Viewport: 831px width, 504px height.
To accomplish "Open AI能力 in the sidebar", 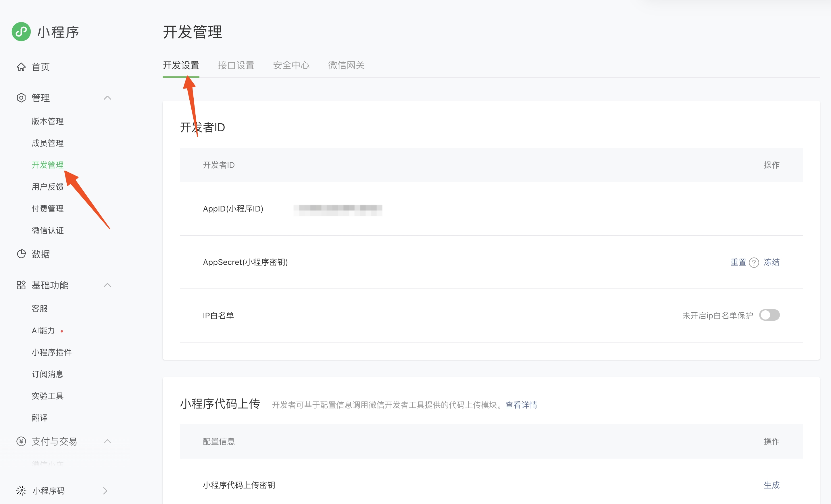I will [x=43, y=331].
